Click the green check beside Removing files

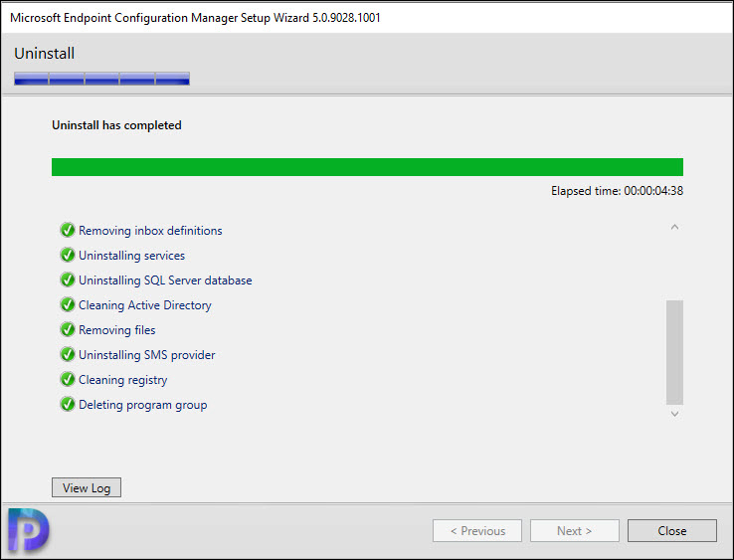(x=68, y=329)
